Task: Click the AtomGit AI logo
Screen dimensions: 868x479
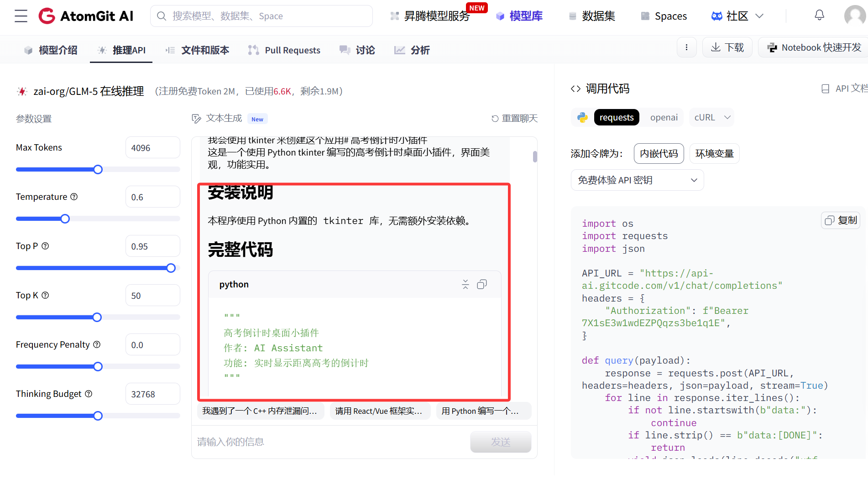Action: pyautogui.click(x=86, y=16)
